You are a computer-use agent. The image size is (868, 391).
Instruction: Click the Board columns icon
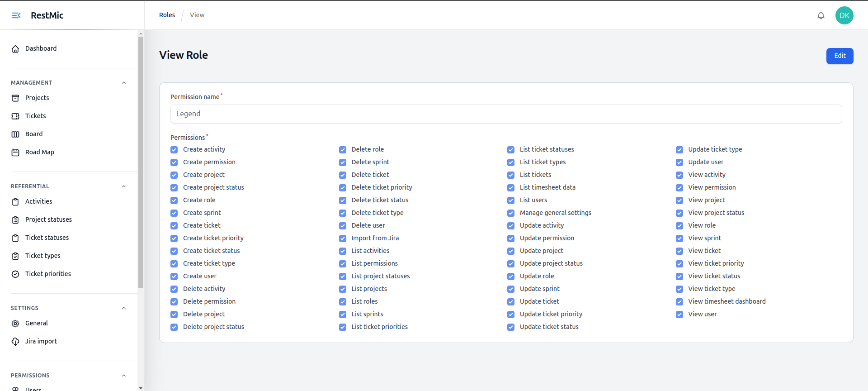point(15,134)
